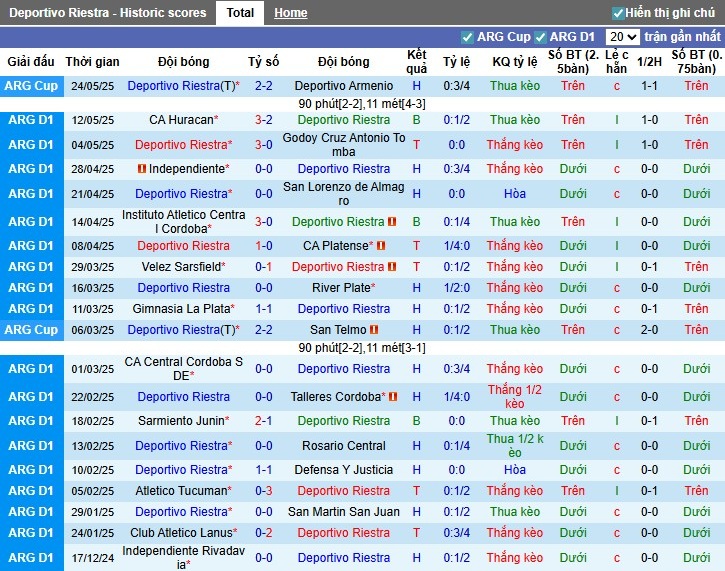This screenshot has width=725, height=571.
Task: Click the Tỷ số column header
Action: point(264,62)
